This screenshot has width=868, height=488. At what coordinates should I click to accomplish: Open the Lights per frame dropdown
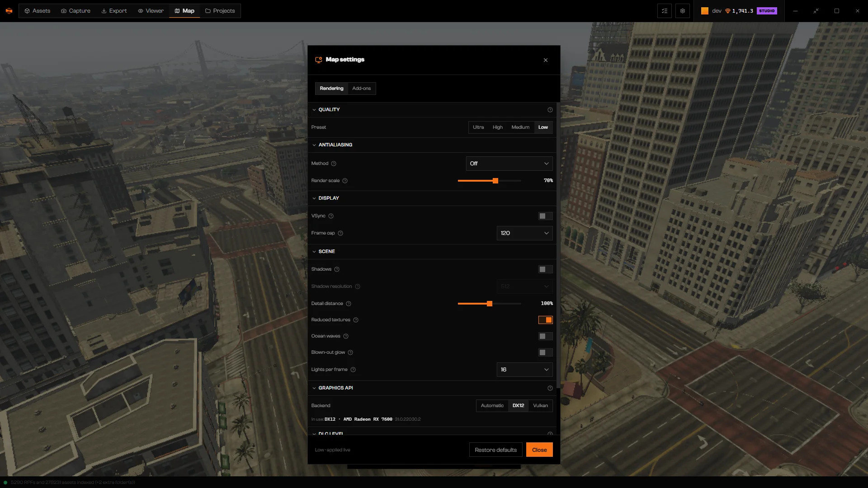[x=524, y=370]
